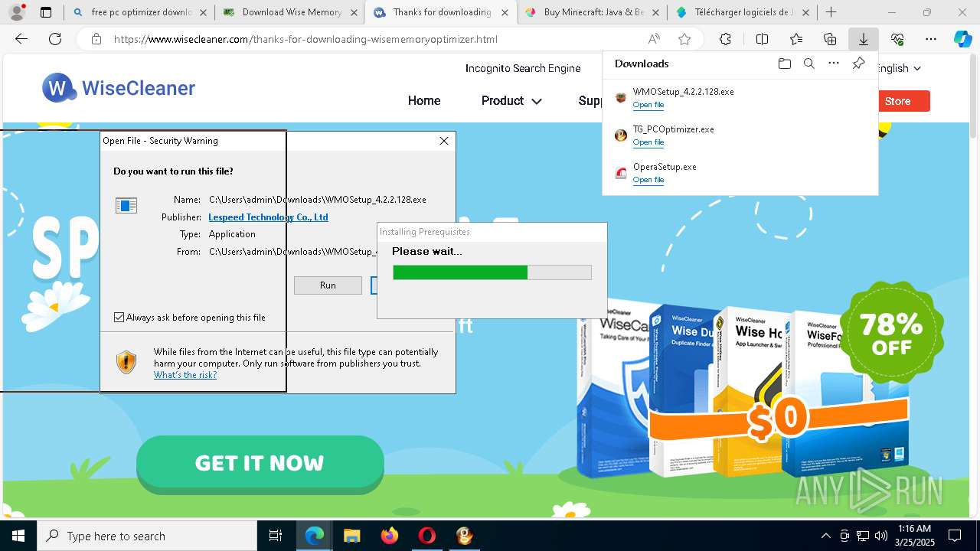Launch Opera from the taskbar
The image size is (980, 551).
pos(426,536)
